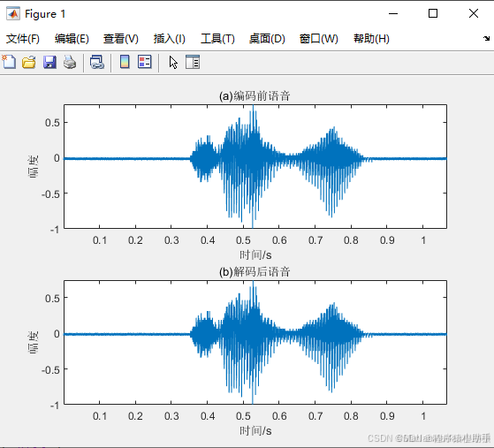Image resolution: width=494 pixels, height=448 pixels.
Task: Click the Print Figure icon
Action: [70, 62]
